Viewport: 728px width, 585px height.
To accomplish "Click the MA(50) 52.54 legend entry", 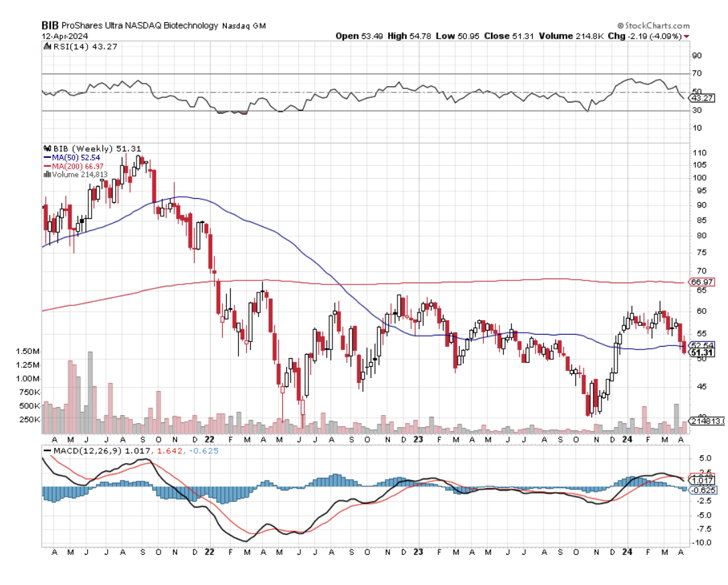I will 76,158.
